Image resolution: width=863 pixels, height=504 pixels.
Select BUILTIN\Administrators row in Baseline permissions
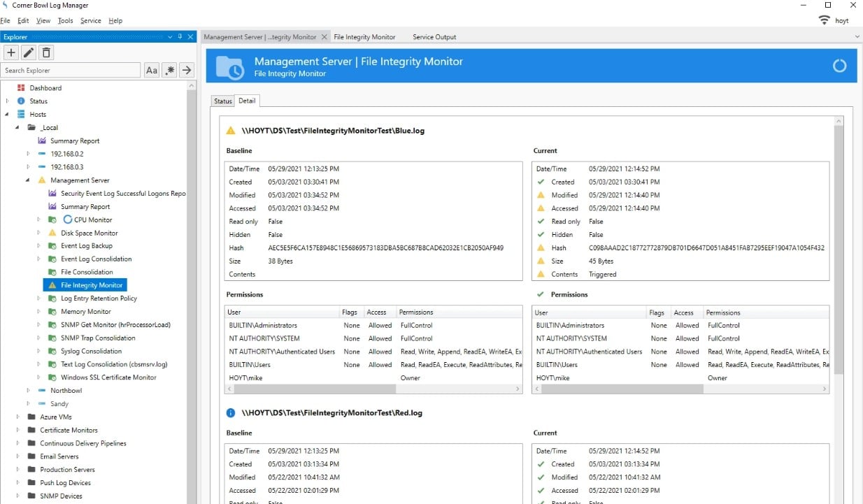click(x=373, y=325)
